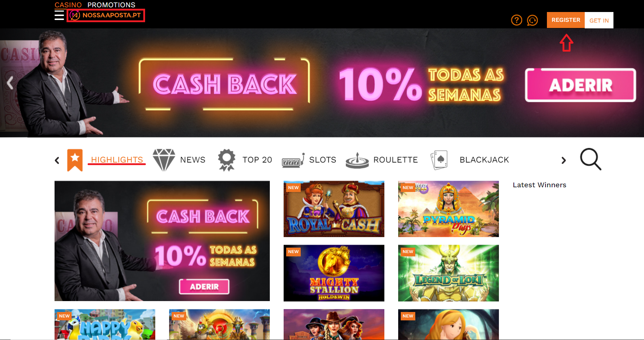Click the pink Aderir banner button

click(x=580, y=85)
